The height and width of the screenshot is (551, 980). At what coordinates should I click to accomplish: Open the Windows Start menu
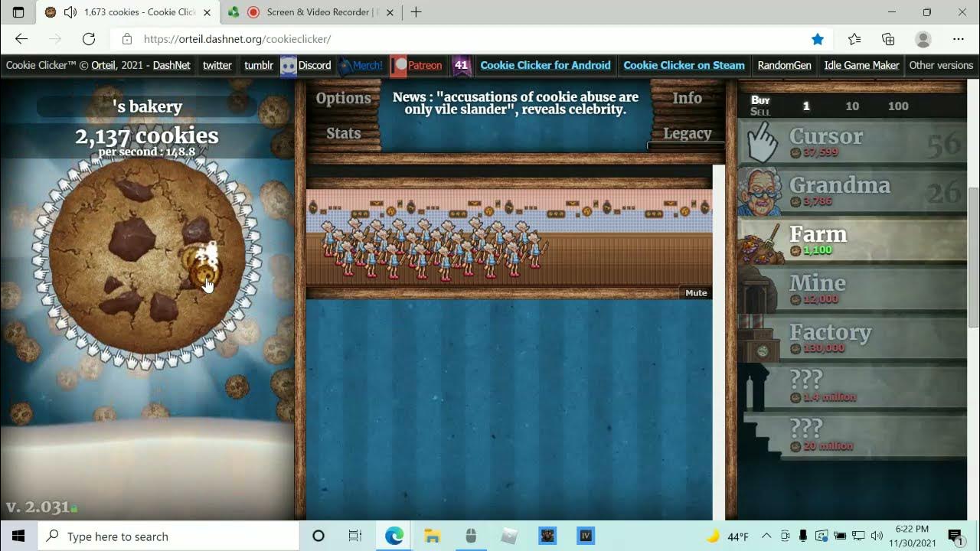[18, 536]
